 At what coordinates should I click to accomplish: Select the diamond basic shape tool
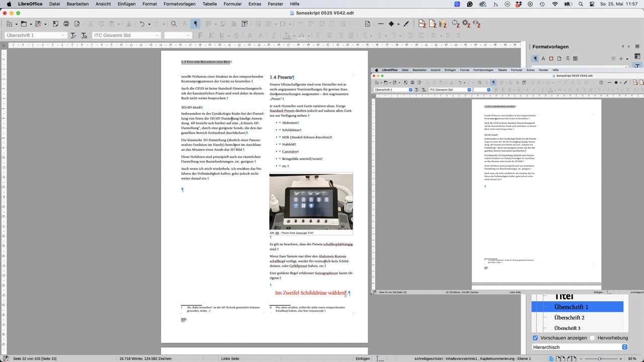[391, 24]
